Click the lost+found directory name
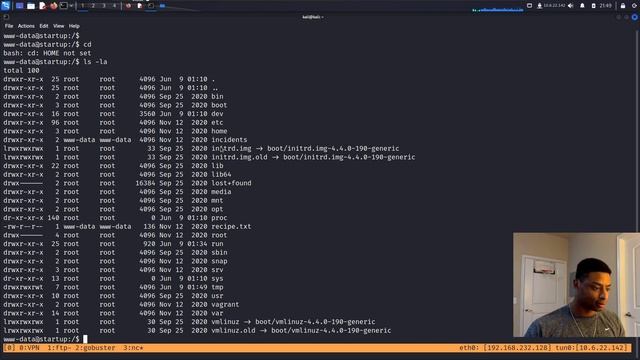Viewport: 640px width, 360px height. point(231,183)
